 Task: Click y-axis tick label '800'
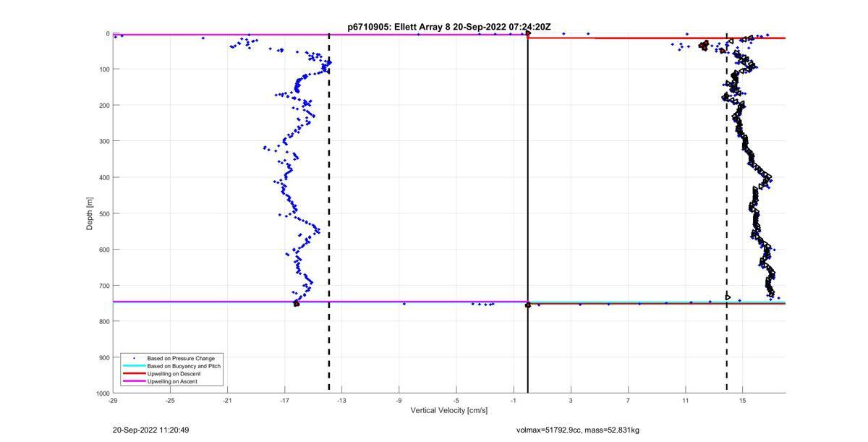tap(104, 321)
